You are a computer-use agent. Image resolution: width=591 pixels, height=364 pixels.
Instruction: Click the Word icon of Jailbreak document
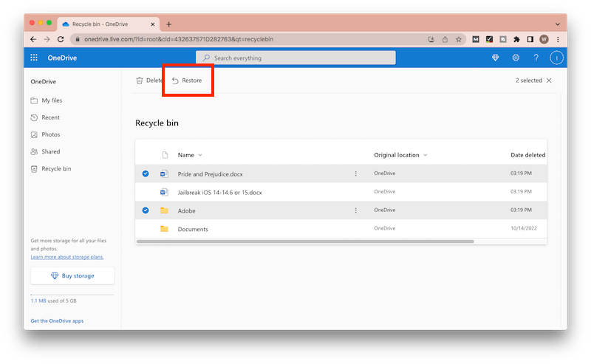tap(164, 192)
